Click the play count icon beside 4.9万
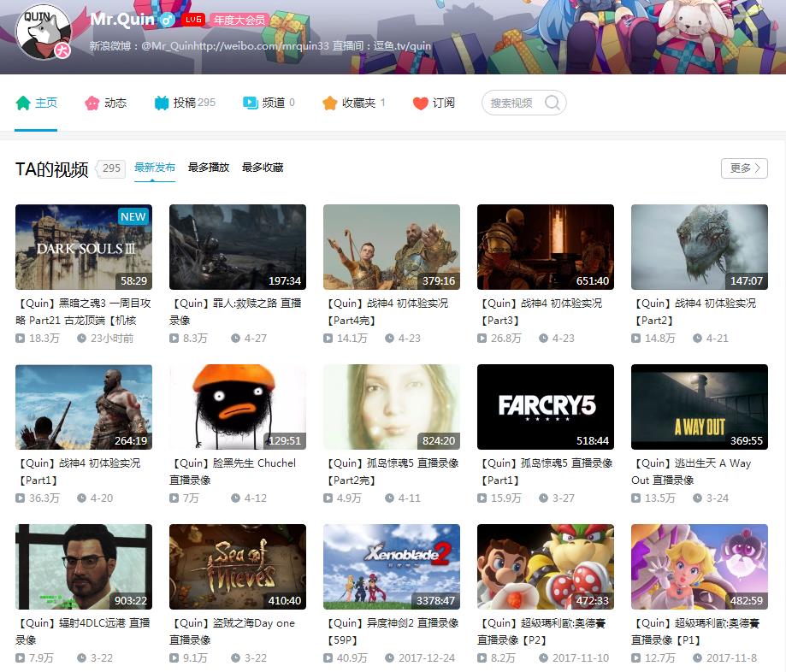786x672 pixels. tap(328, 498)
